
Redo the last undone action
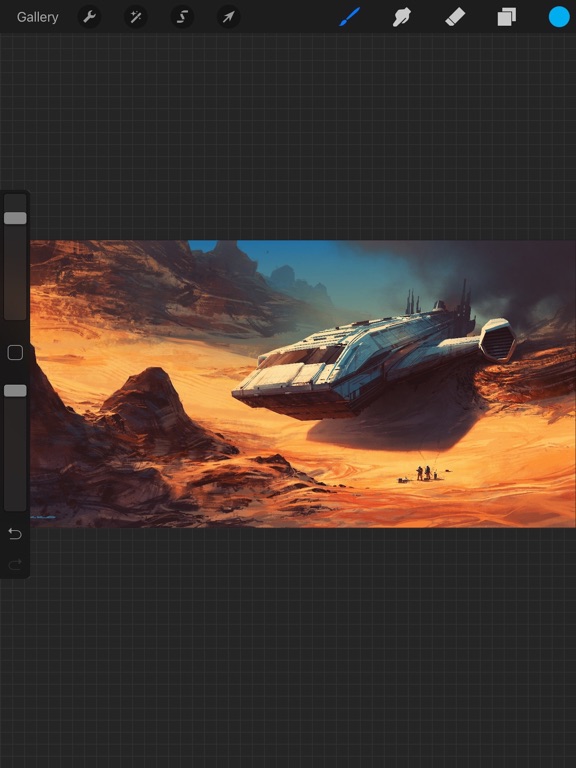pyautogui.click(x=15, y=565)
